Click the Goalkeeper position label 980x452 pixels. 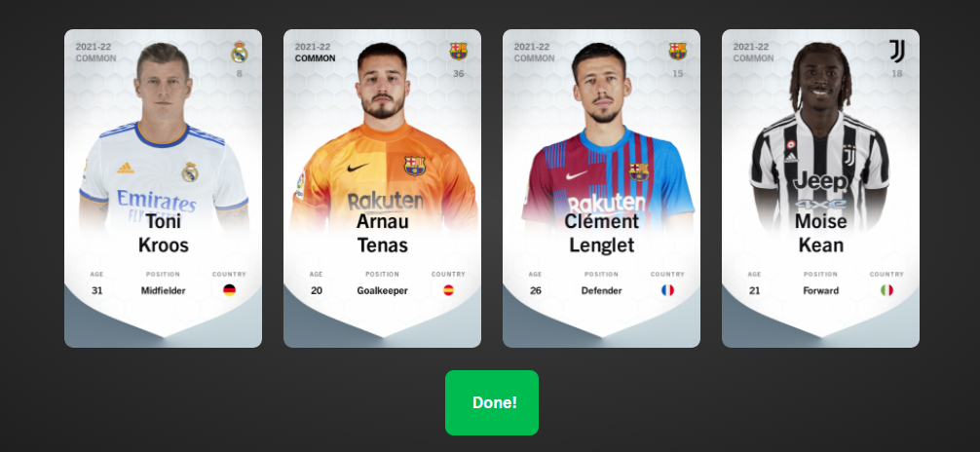coord(383,290)
